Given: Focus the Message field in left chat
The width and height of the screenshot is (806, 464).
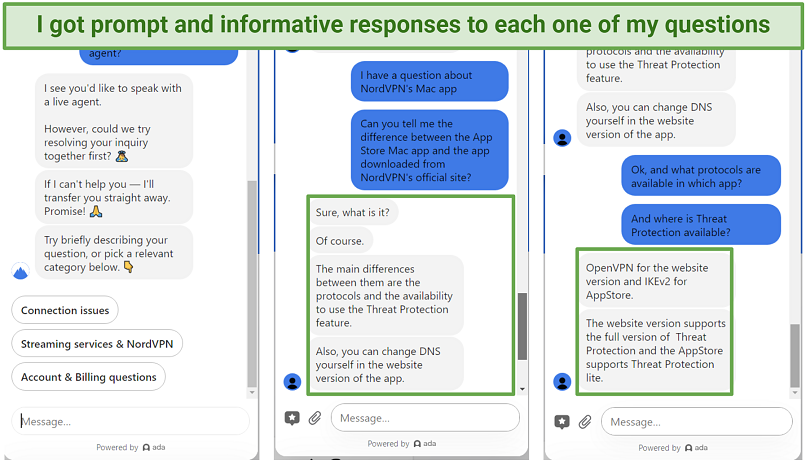Looking at the screenshot, I should coord(130,421).
